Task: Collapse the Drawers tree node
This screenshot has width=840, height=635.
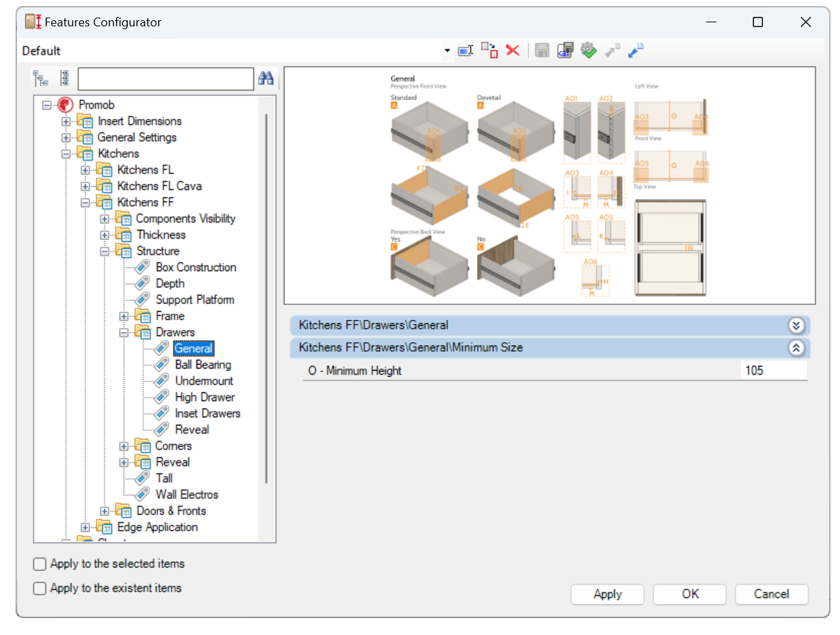Action: 124,332
